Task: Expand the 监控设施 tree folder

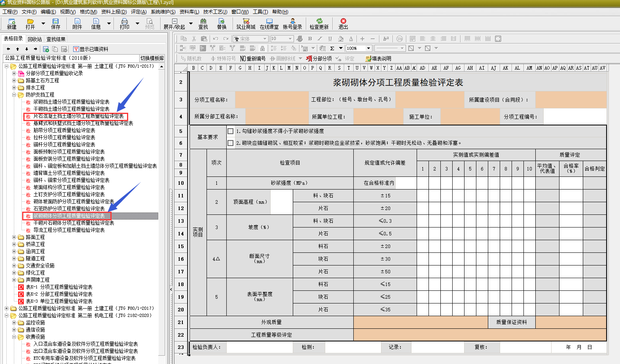Action: pos(14,323)
